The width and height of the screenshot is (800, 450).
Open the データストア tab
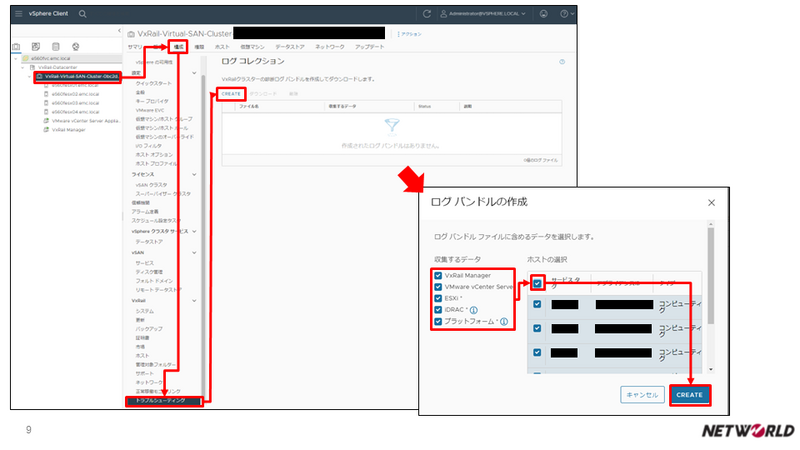290,47
